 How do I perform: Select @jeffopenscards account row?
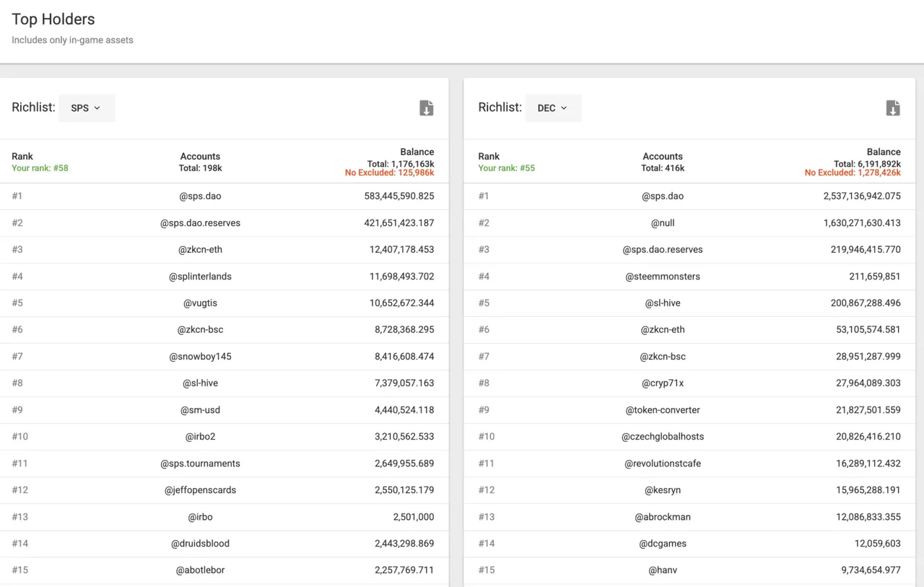(224, 490)
